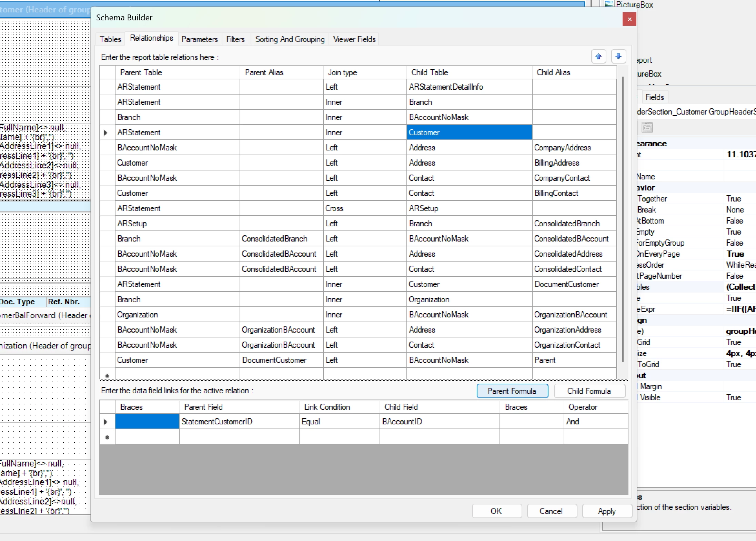Click the new row marker in the relations grid
This screenshot has height=541, width=756.
pyautogui.click(x=107, y=375)
